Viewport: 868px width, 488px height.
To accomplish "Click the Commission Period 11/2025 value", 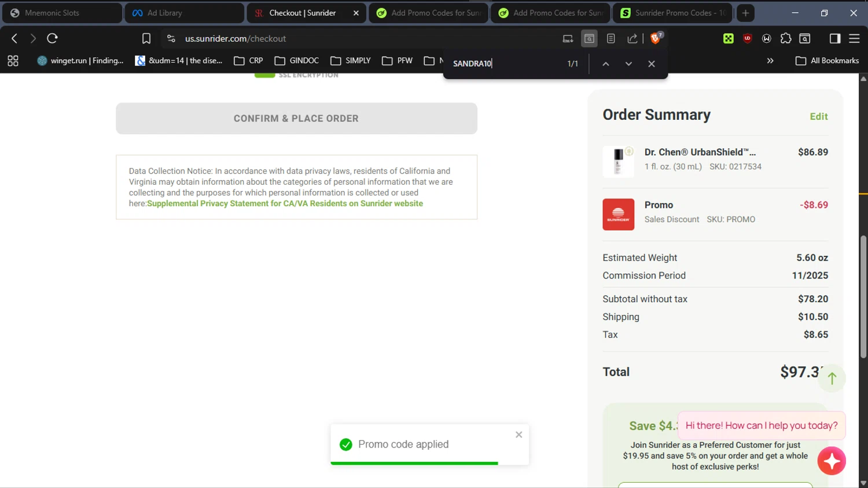I will coord(810,276).
